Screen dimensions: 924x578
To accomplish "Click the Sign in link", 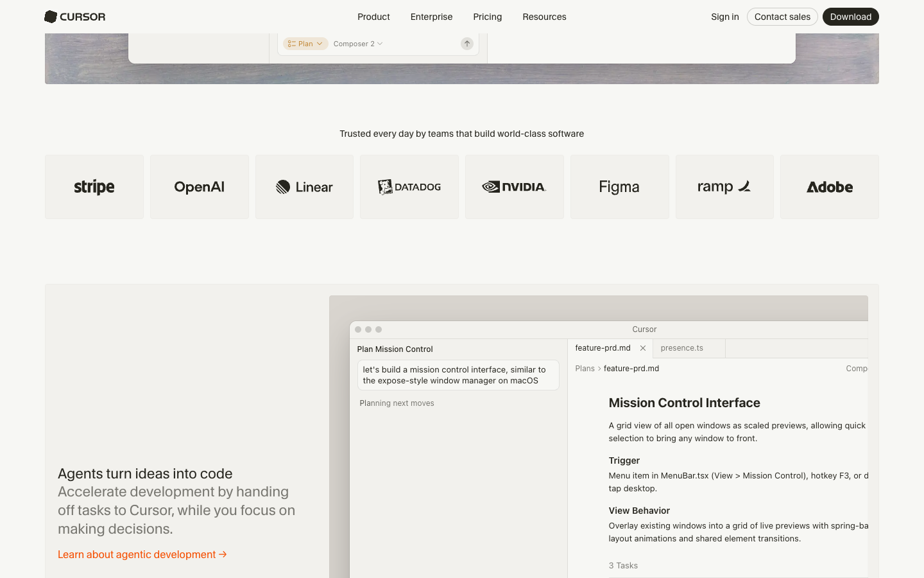I will pos(725,17).
